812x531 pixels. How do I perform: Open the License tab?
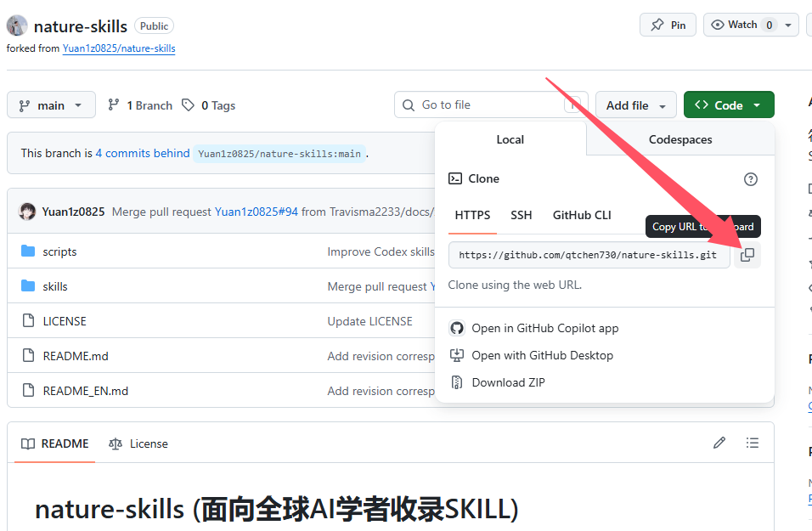click(138, 443)
